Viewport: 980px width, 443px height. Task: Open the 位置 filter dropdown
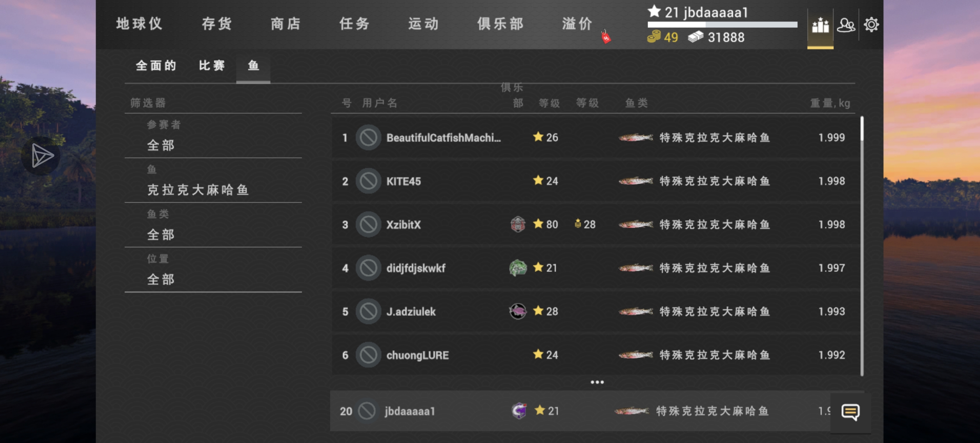click(213, 271)
